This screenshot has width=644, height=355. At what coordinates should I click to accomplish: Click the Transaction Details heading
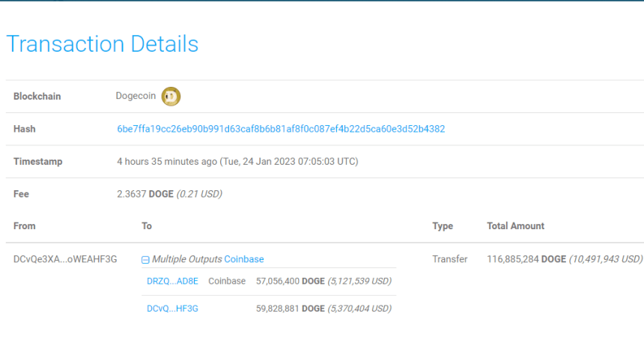pos(103,44)
